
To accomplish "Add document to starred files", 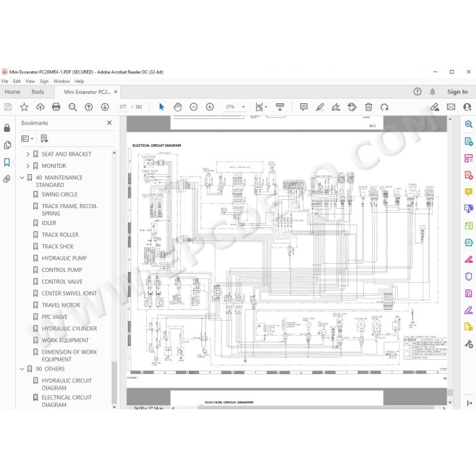I will coord(24,107).
